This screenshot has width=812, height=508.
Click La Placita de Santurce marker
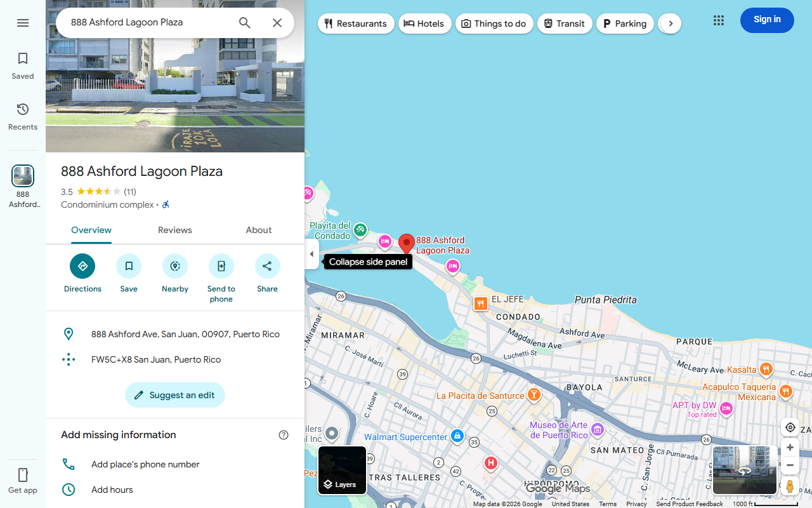[534, 395]
